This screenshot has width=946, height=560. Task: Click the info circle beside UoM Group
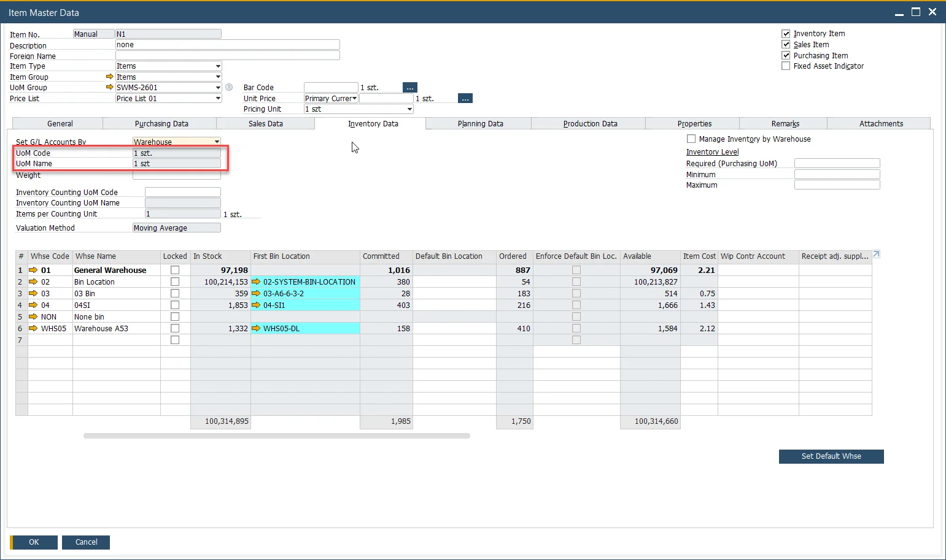point(229,87)
